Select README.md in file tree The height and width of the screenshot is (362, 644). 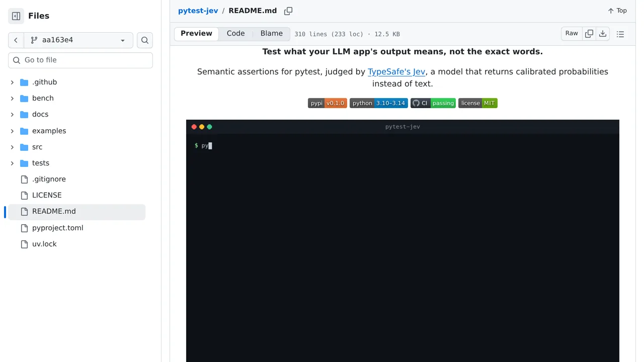coord(76,212)
